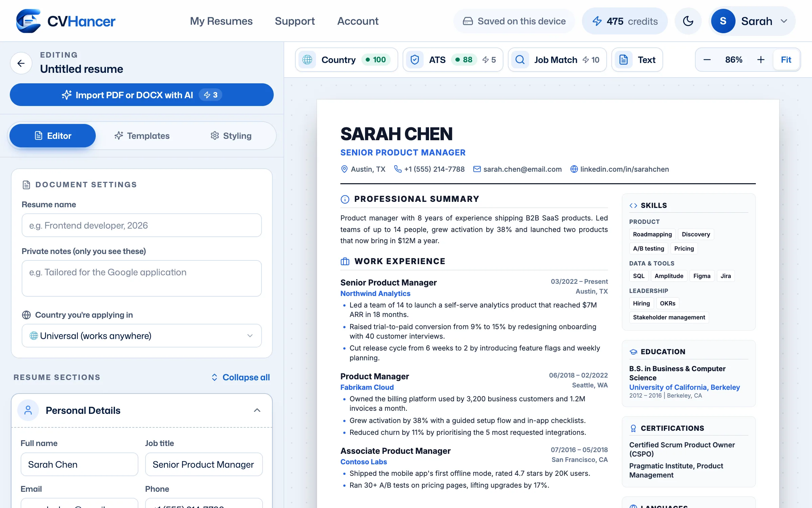Image resolution: width=812 pixels, height=508 pixels.
Task: Click the Job Match magnifier icon
Action: coord(520,60)
